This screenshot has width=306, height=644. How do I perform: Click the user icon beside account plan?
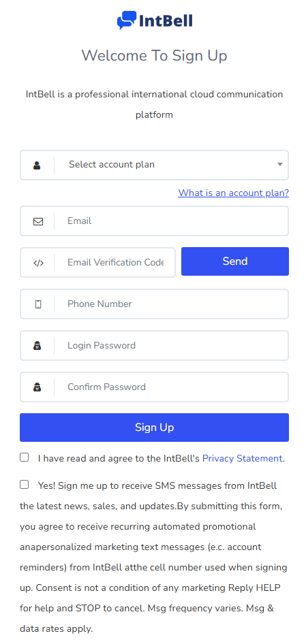(37, 165)
